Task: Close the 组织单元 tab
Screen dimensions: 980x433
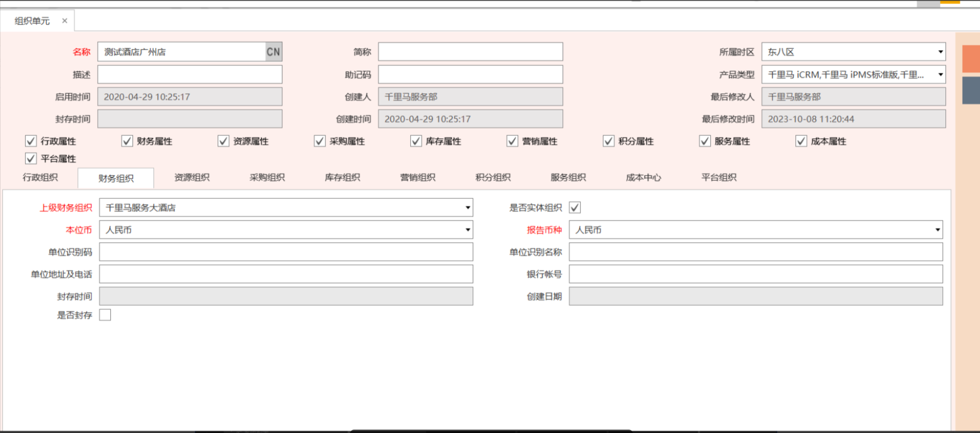Action: pos(65,21)
